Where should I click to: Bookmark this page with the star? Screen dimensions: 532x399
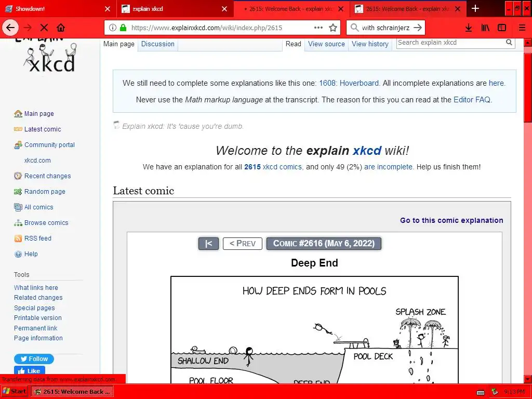coord(333,28)
